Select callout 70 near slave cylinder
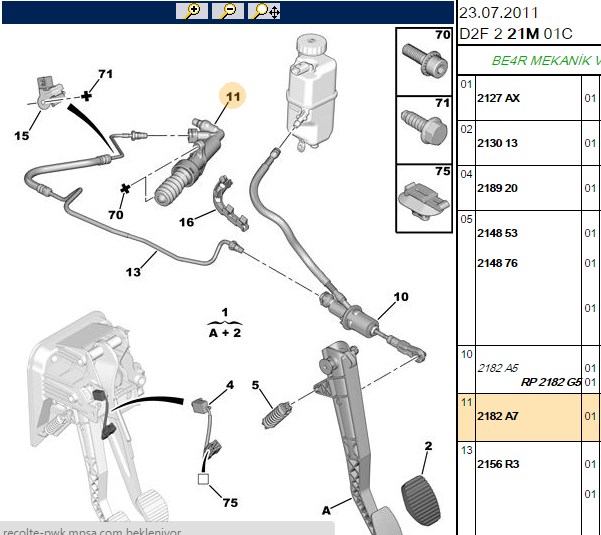This screenshot has height=535, width=601. (x=116, y=215)
